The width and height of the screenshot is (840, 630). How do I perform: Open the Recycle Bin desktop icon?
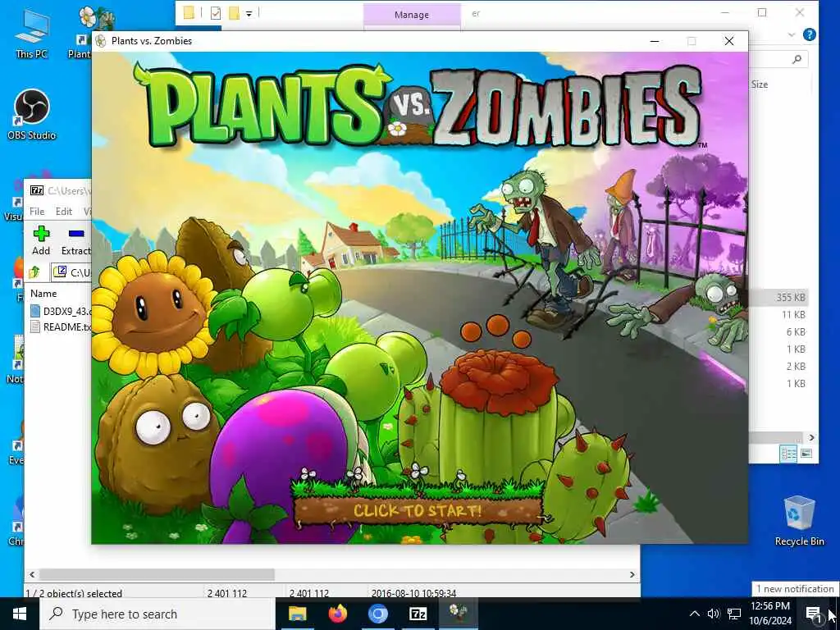[x=799, y=521]
